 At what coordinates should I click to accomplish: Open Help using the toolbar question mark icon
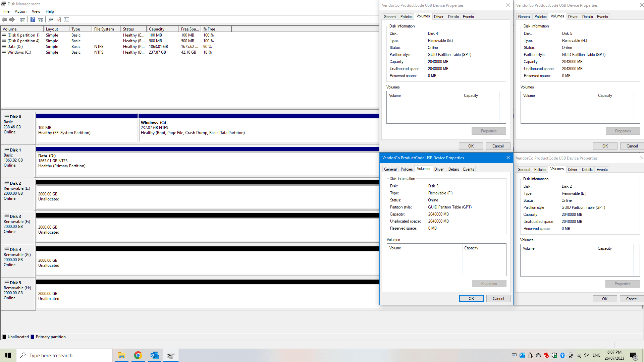click(x=33, y=19)
